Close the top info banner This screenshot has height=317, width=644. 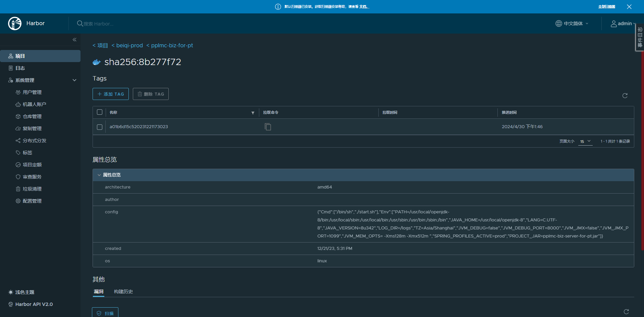coord(629,7)
